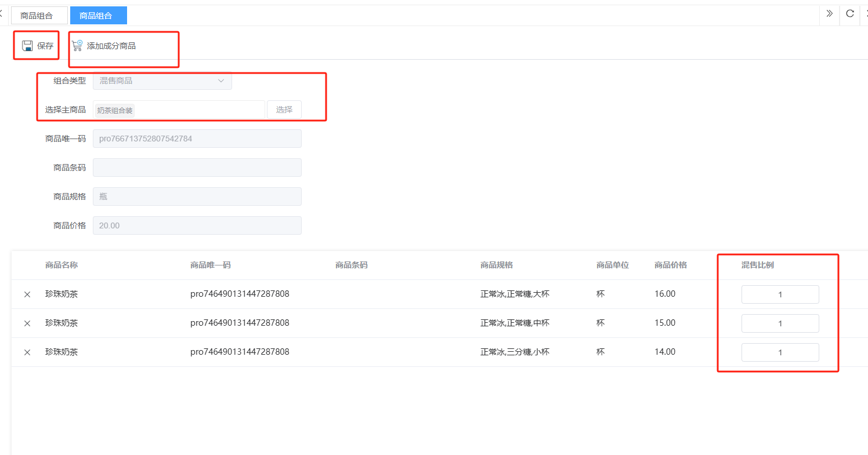
Task: Open the 组合类型 dropdown
Action: pos(162,81)
